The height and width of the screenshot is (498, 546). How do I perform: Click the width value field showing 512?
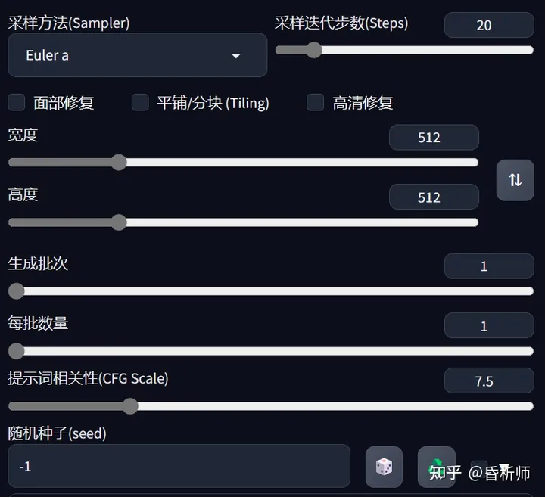coord(434,138)
